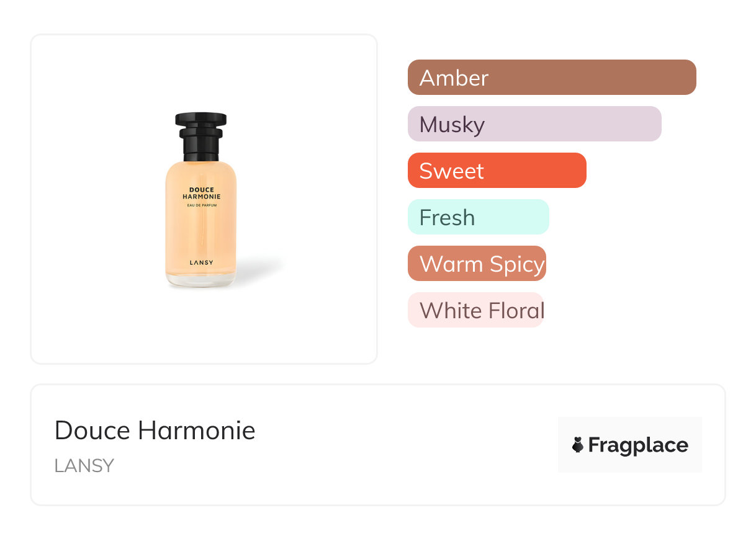Select the Amber accord bar
The width and height of the screenshot is (756, 536).
click(551, 78)
